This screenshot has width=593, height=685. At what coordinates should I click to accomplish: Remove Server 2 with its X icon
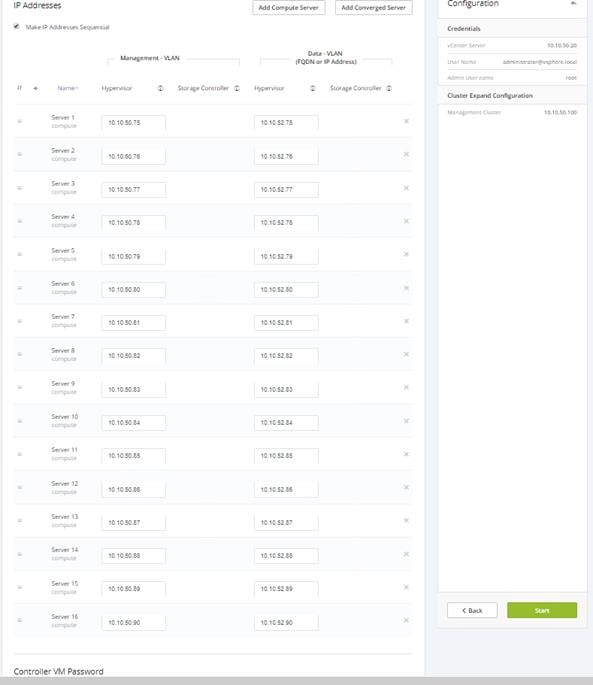(x=406, y=154)
